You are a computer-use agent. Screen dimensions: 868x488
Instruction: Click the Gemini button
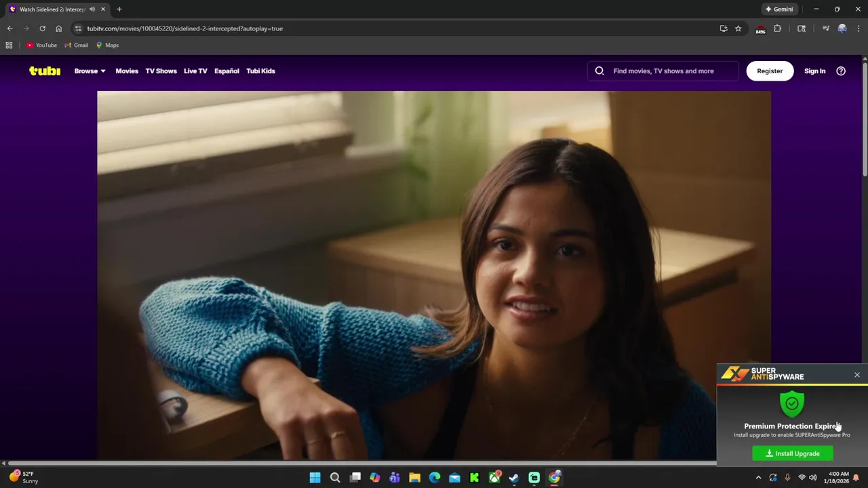(x=779, y=9)
